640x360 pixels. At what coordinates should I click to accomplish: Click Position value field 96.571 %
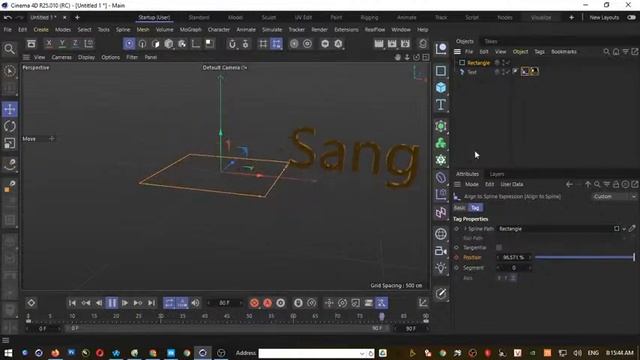[514, 258]
